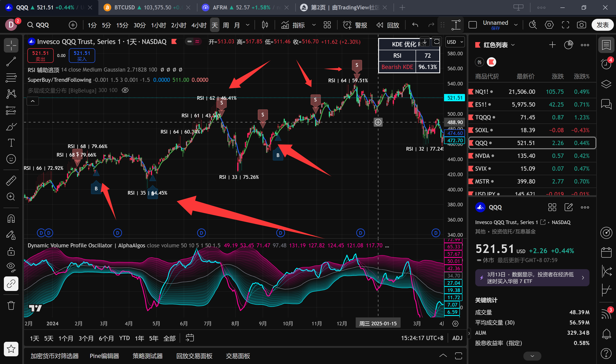This screenshot has height=364, width=616.
Task: Undo the last chart action
Action: pyautogui.click(x=415, y=25)
